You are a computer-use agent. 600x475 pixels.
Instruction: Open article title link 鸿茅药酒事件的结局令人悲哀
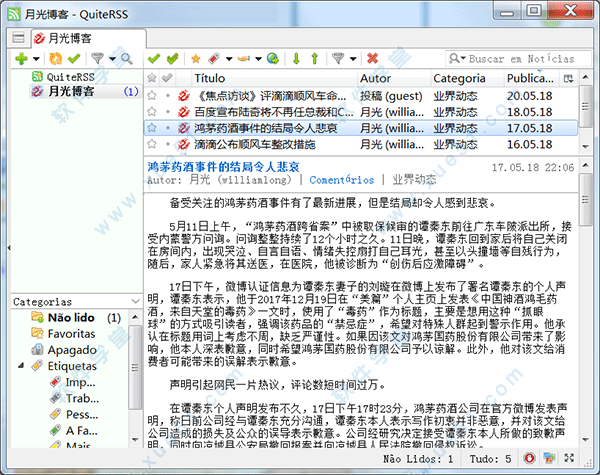click(x=223, y=167)
